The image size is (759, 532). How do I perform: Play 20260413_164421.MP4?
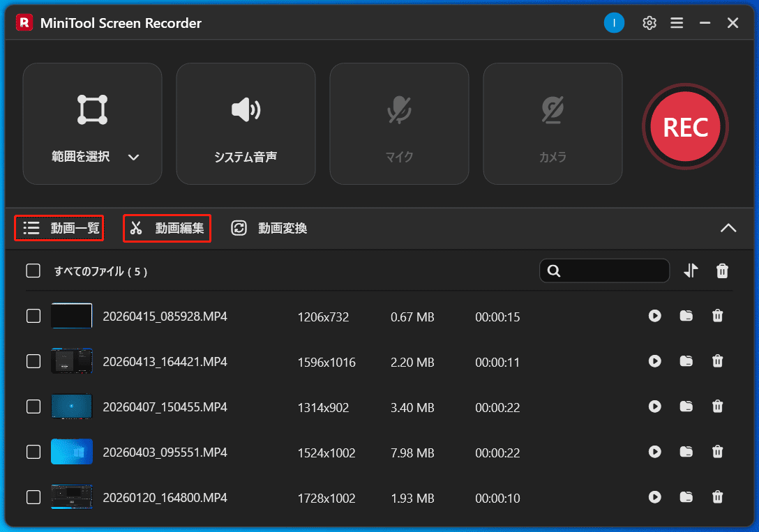(x=655, y=360)
